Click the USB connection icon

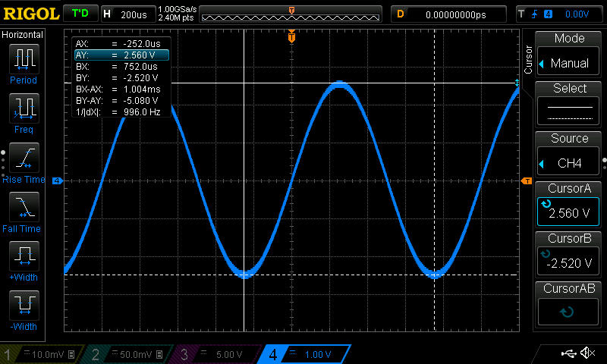(x=568, y=353)
